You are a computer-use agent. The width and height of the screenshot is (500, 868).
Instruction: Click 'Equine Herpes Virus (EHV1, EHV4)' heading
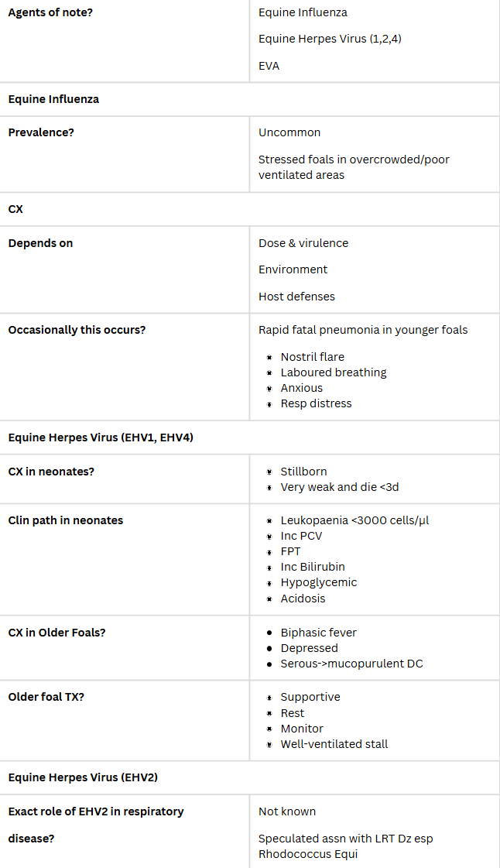tap(101, 437)
